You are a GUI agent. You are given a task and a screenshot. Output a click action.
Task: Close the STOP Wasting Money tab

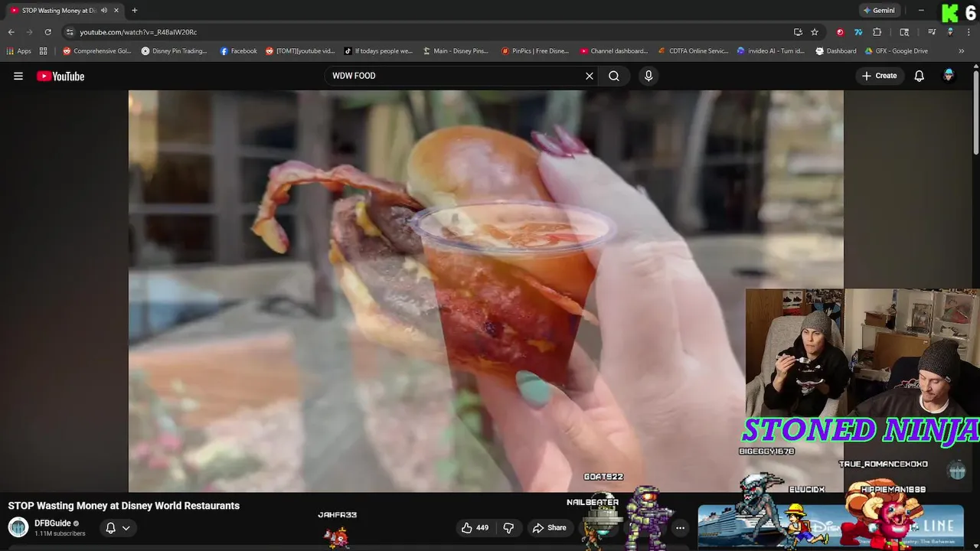(x=116, y=11)
